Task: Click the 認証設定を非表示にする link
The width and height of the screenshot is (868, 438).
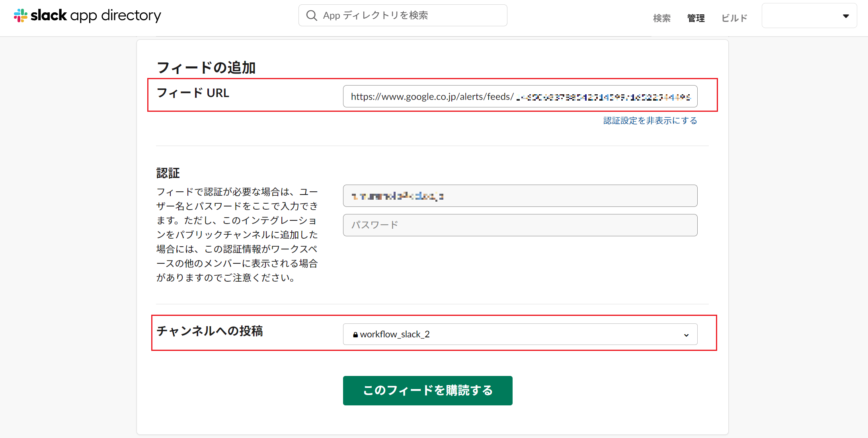Action: coord(650,121)
